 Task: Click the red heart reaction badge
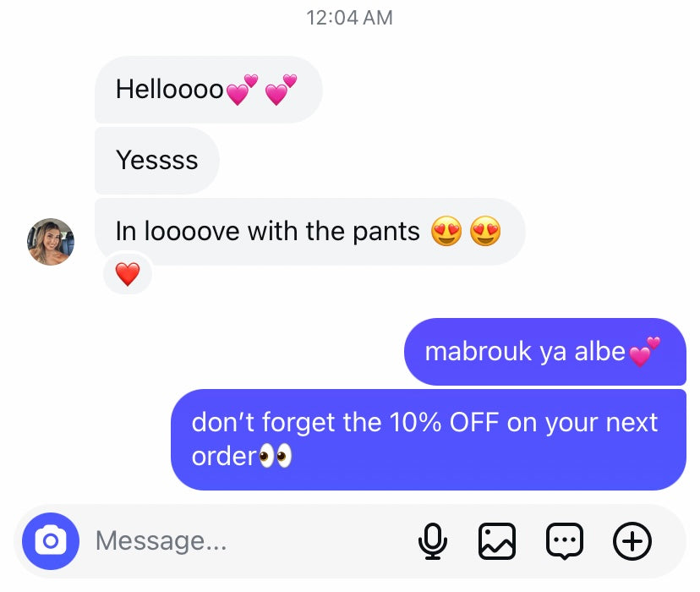tap(128, 274)
